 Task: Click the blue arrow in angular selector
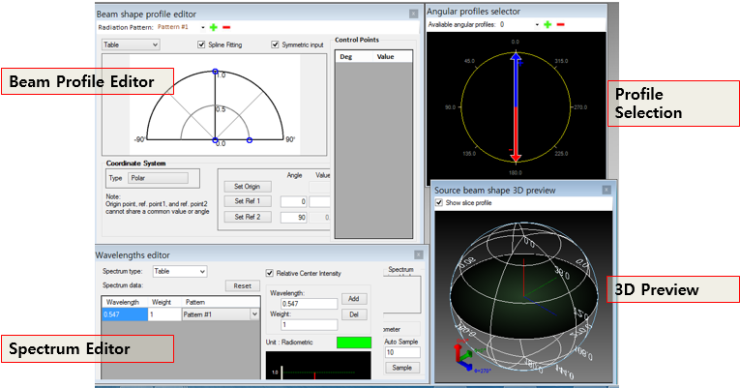coord(516,80)
